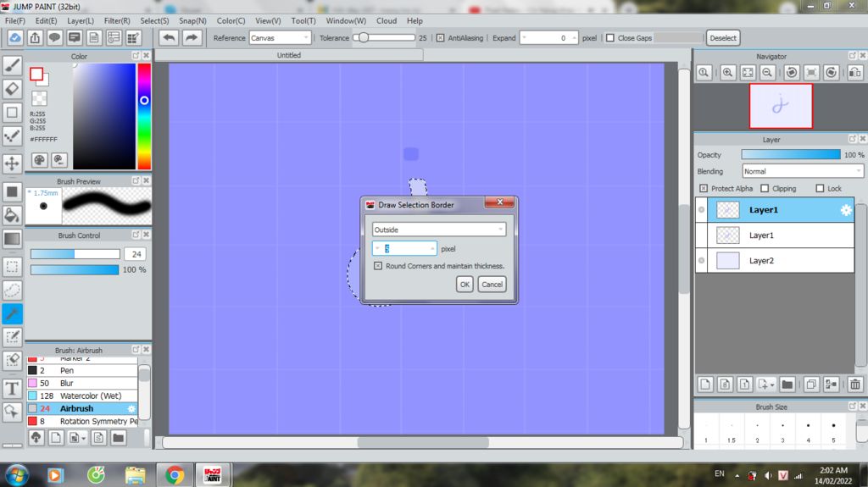Open add-layer dropdown arrow in Layer panel
868x487 pixels.
pos(771,385)
